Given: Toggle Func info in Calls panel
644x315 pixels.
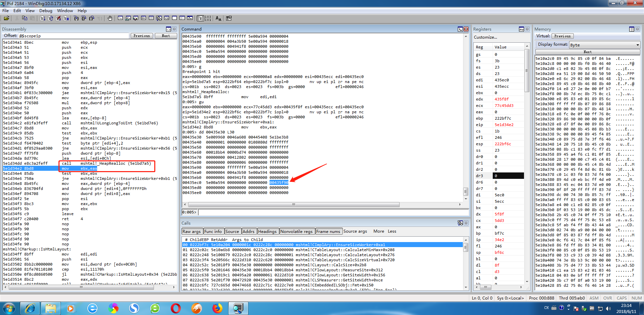Looking at the screenshot, I should pos(213,231).
